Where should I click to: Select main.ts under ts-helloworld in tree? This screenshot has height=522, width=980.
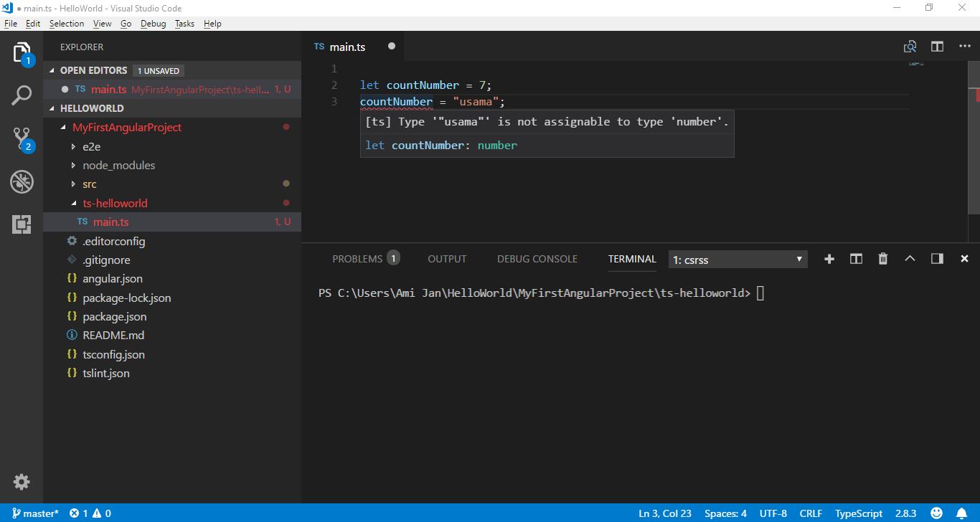tap(172, 222)
